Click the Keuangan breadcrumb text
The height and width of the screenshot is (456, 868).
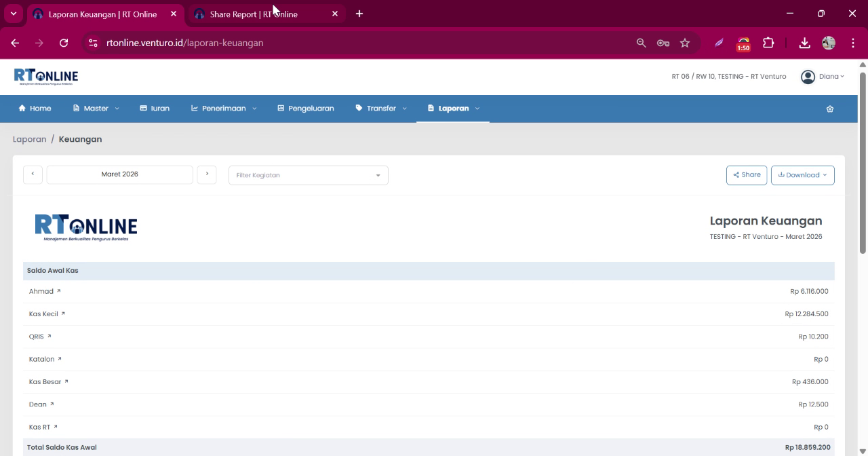point(80,139)
